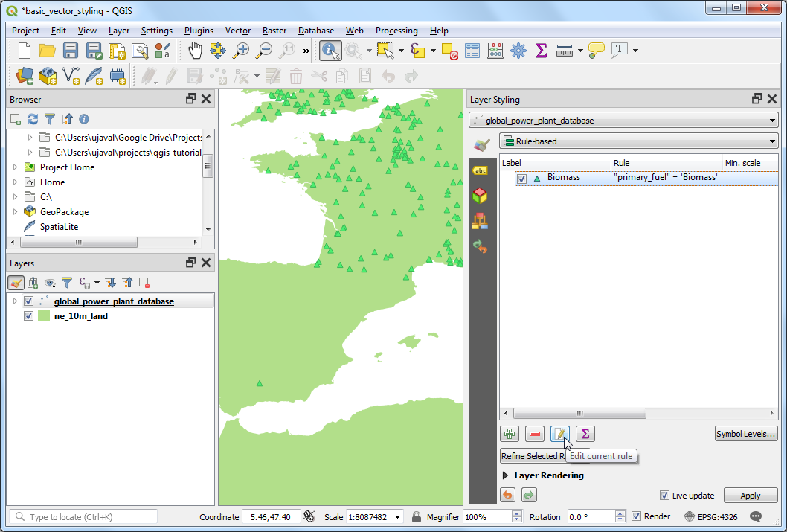Click the Save Project floppy icon

pos(71,51)
